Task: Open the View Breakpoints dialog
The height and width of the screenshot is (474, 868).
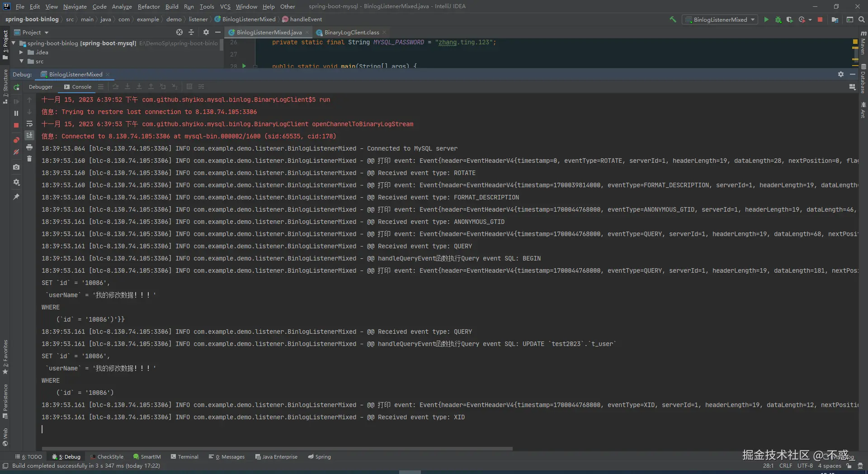Action: point(16,140)
